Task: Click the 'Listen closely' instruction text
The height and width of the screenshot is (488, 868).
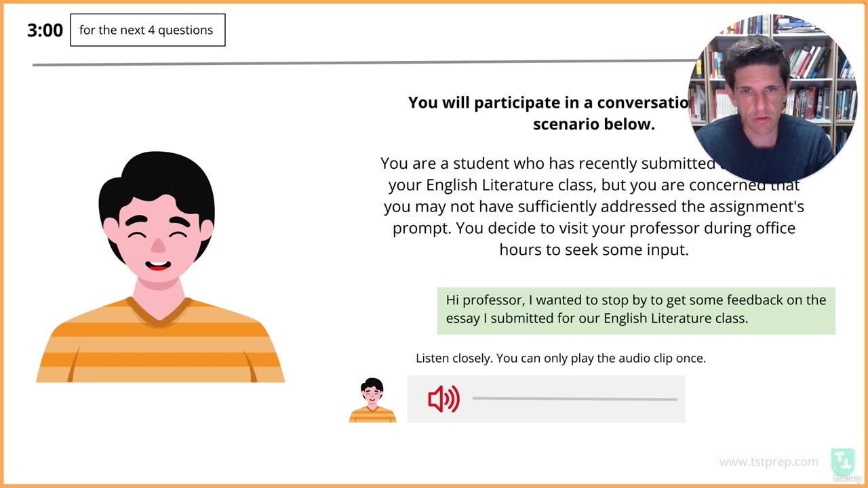Action: tap(561, 358)
